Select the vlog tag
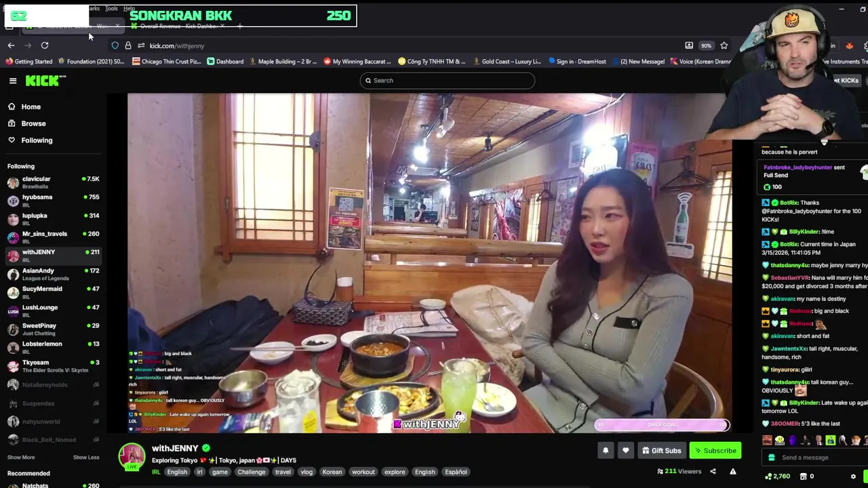 (307, 472)
